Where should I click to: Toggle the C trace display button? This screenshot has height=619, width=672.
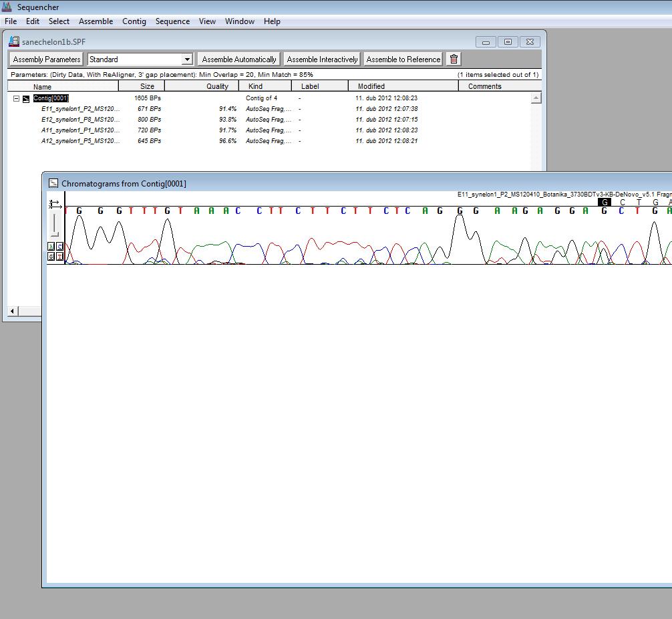59,246
